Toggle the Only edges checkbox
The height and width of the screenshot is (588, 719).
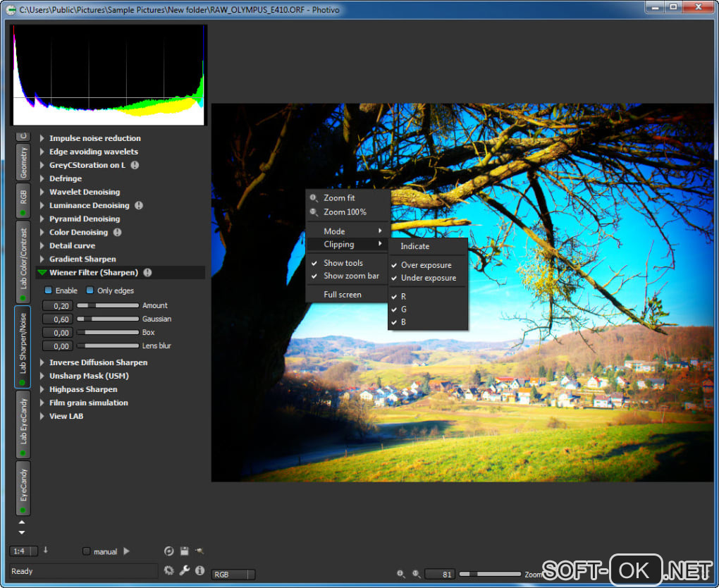pos(90,290)
